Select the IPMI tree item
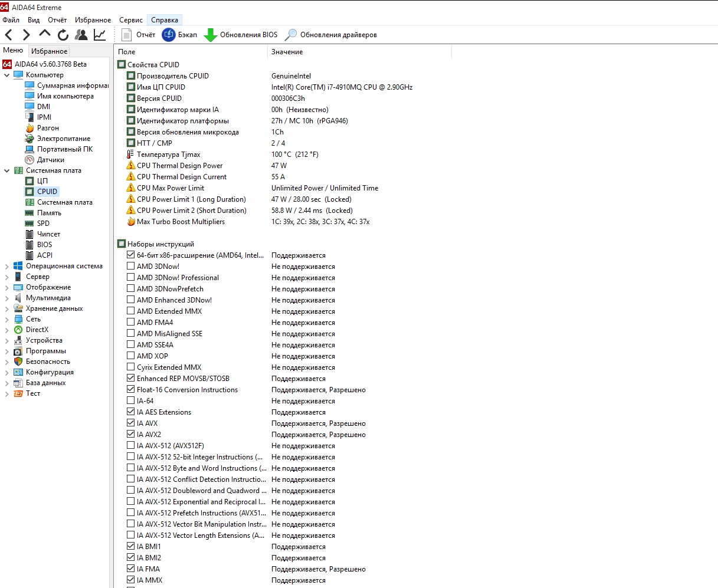 (x=38, y=117)
